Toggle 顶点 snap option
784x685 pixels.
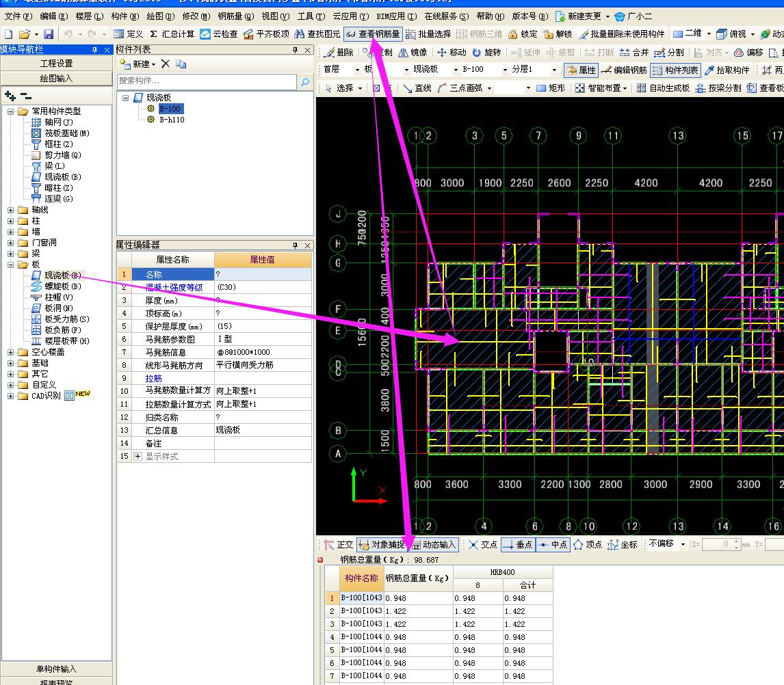tap(588, 545)
